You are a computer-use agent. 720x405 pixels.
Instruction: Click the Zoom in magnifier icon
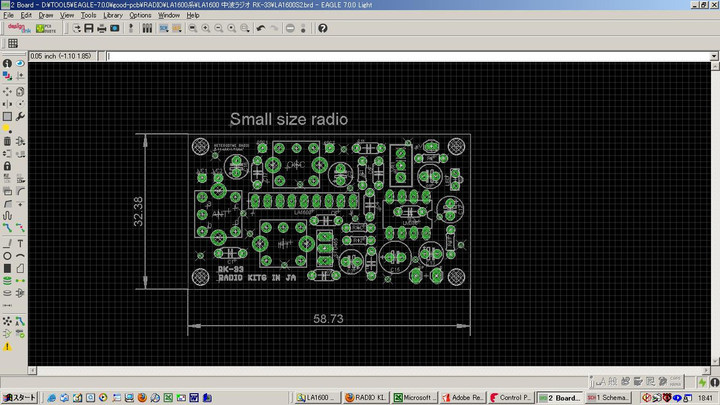click(205, 28)
